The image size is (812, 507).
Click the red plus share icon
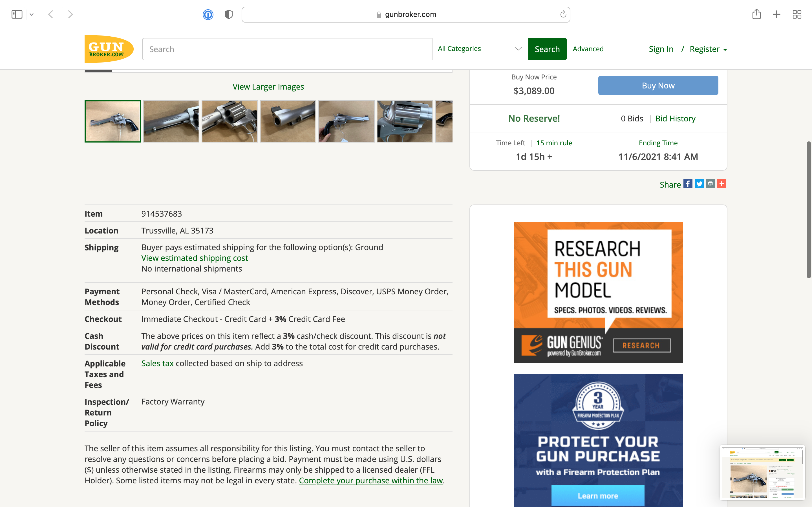[721, 184]
